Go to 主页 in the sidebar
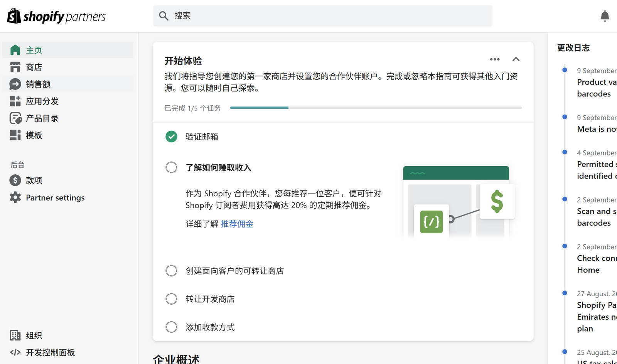Screen dimensions: 617x364 [68, 50]
